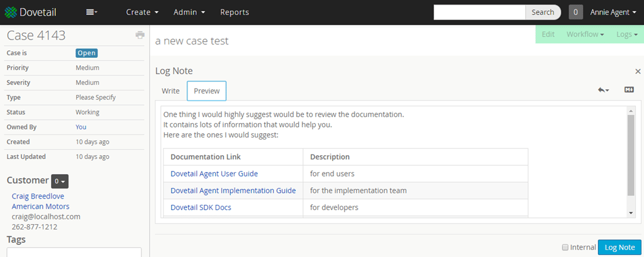Check the Internal checkbox

coord(565,248)
